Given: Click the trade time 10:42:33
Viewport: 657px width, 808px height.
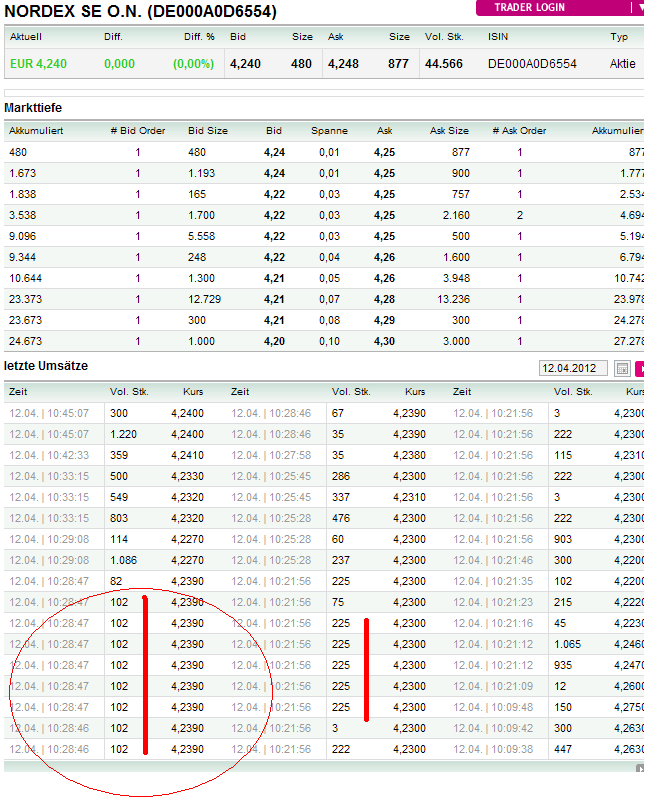Looking at the screenshot, I should tap(68, 456).
